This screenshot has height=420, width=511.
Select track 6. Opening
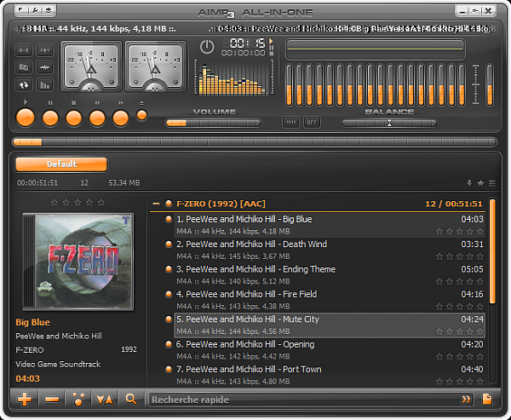pyautogui.click(x=330, y=350)
